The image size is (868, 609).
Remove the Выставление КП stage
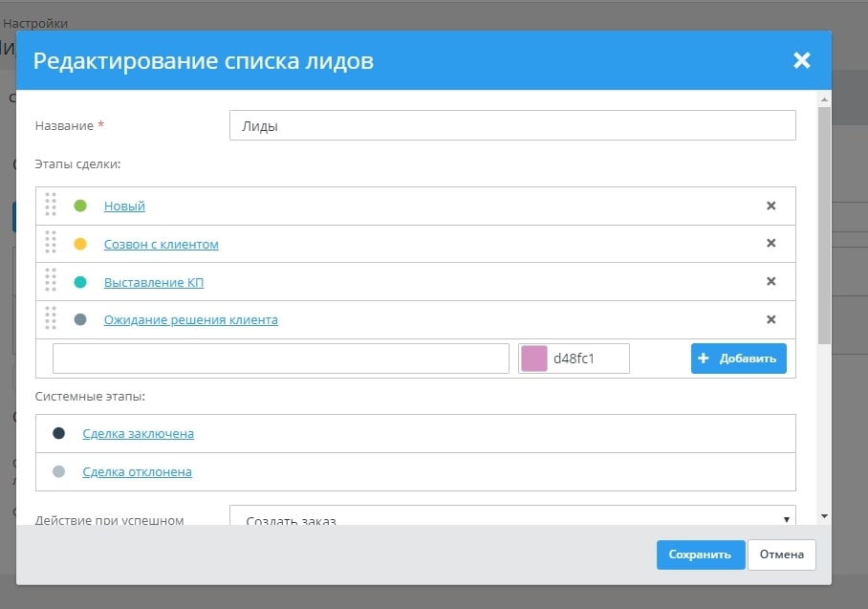pos(771,281)
